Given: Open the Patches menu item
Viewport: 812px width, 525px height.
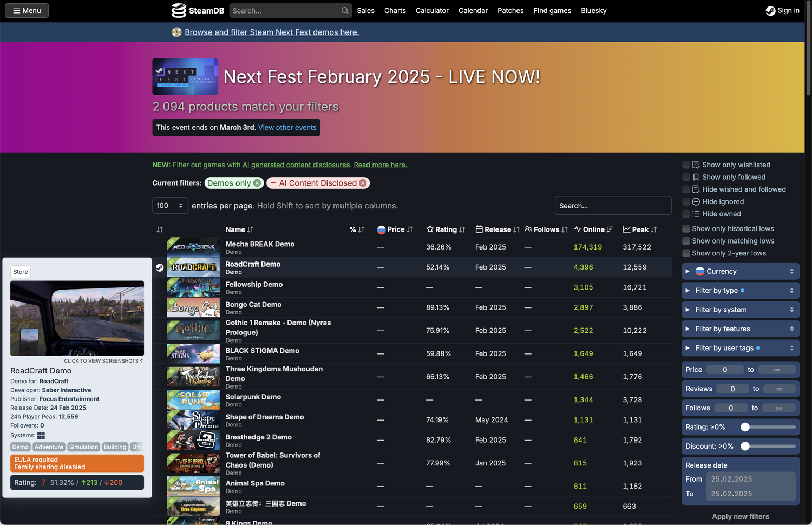Looking at the screenshot, I should point(510,10).
